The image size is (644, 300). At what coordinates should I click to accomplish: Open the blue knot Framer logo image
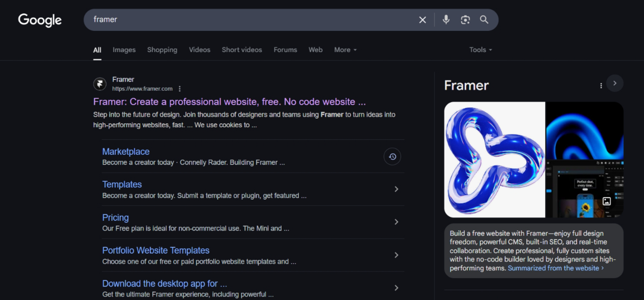(x=495, y=160)
